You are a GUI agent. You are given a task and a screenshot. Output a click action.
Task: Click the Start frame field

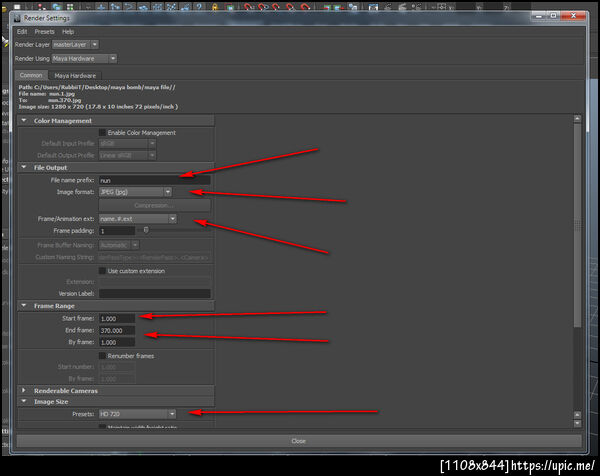click(x=117, y=318)
